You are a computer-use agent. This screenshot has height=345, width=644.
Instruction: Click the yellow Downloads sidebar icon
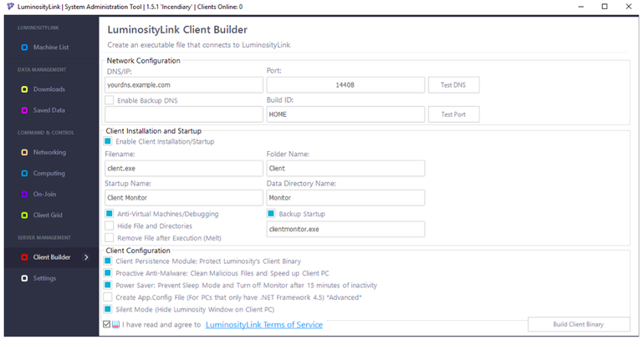(x=24, y=89)
